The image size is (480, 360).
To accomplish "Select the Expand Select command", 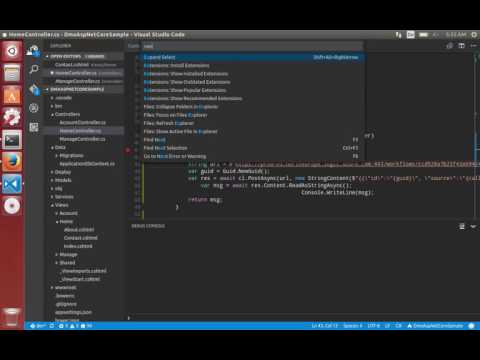I will 252,57.
